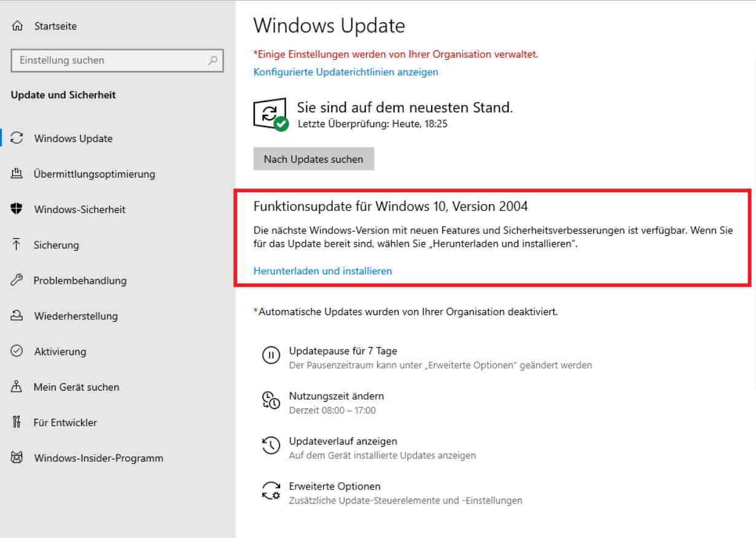The image size is (756, 538).
Task: Click the clock icon for Nutzungszeit ändern
Action: [x=271, y=400]
